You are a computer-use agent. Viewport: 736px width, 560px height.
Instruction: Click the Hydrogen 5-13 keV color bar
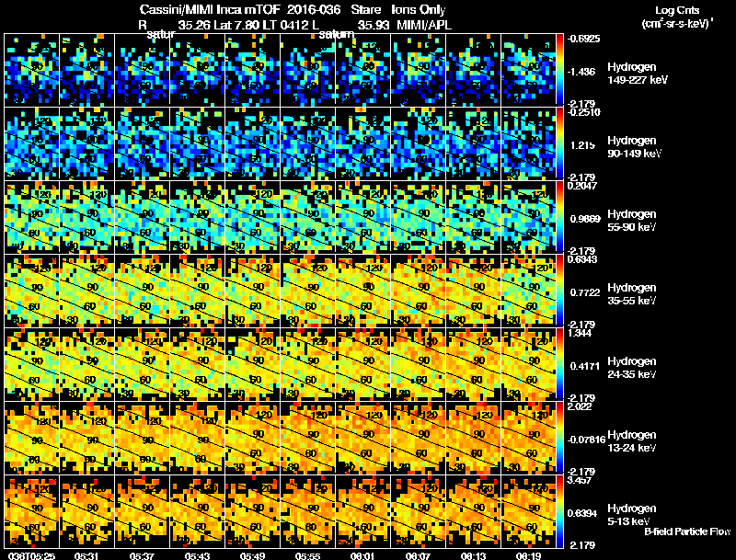[x=559, y=511]
